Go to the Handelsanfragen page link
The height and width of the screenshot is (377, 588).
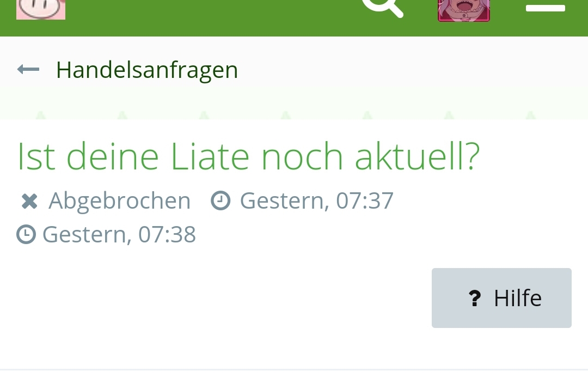[x=147, y=70]
